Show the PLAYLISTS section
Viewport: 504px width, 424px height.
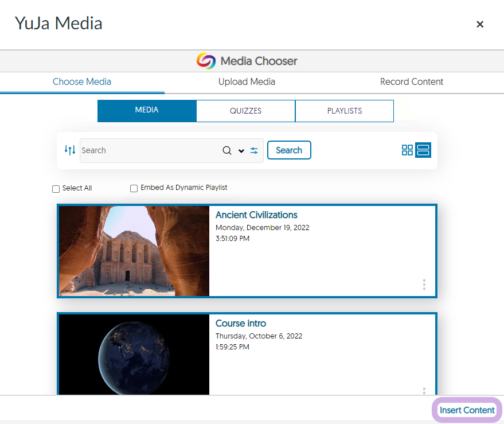[344, 111]
